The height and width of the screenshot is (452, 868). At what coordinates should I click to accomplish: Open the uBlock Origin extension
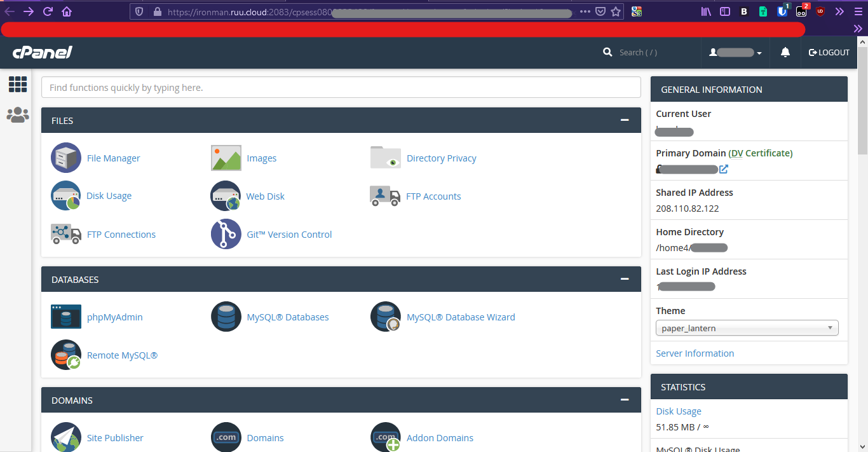click(x=821, y=11)
